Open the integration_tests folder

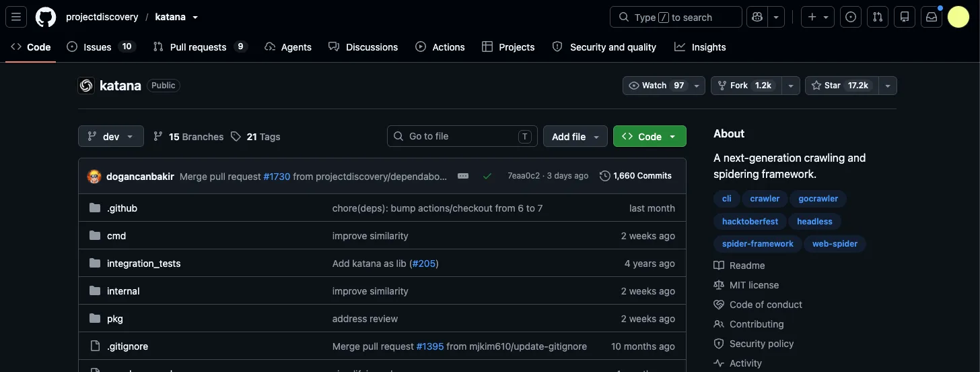coord(144,263)
